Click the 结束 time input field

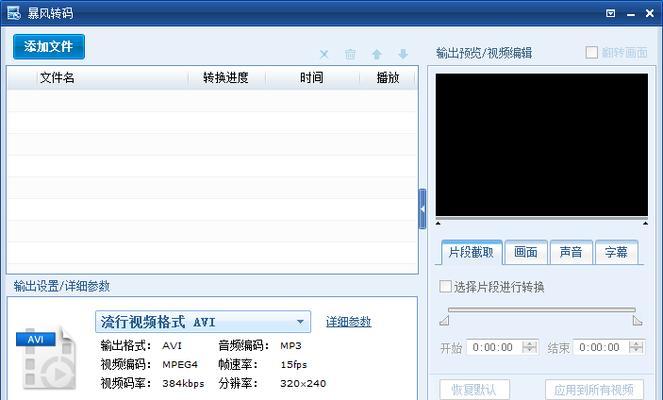point(609,348)
